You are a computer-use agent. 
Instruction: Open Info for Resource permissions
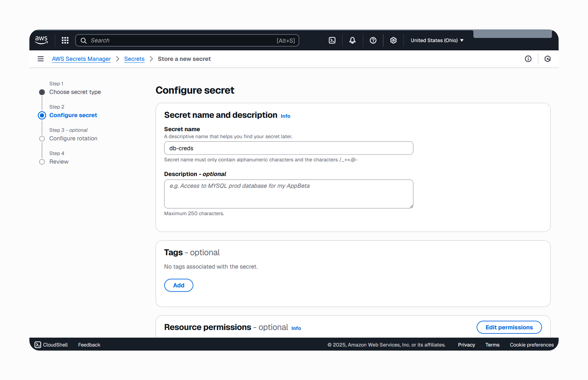(296, 328)
